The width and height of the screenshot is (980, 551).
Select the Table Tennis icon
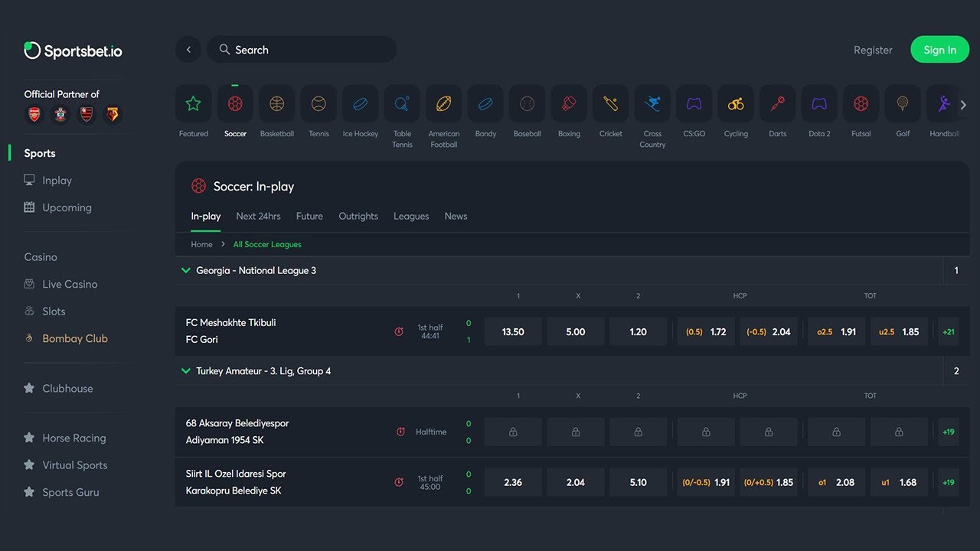[x=402, y=103]
